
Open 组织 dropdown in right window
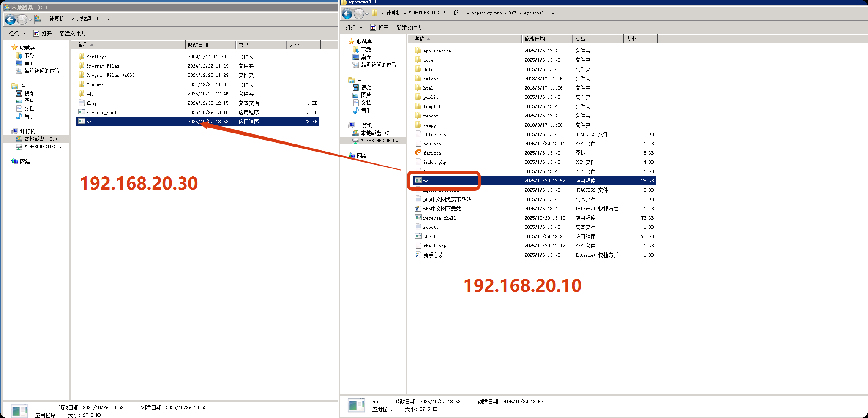(354, 27)
